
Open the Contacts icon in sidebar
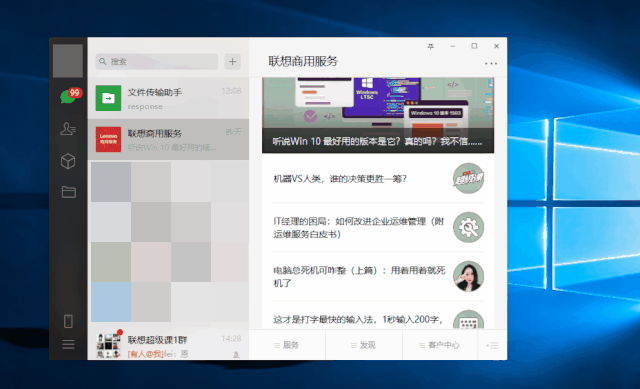coord(68,129)
